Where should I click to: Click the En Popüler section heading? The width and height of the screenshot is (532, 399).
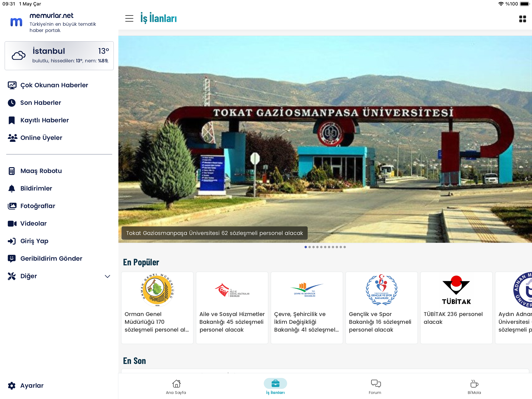tap(141, 262)
